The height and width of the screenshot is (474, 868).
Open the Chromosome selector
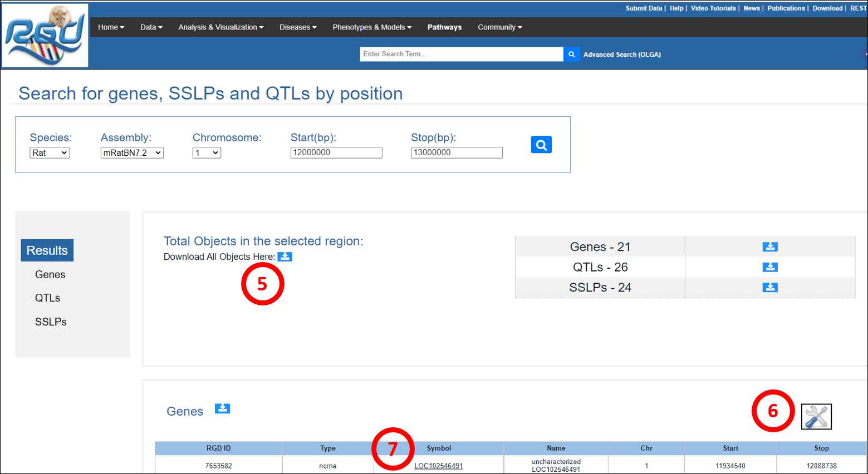click(x=207, y=152)
